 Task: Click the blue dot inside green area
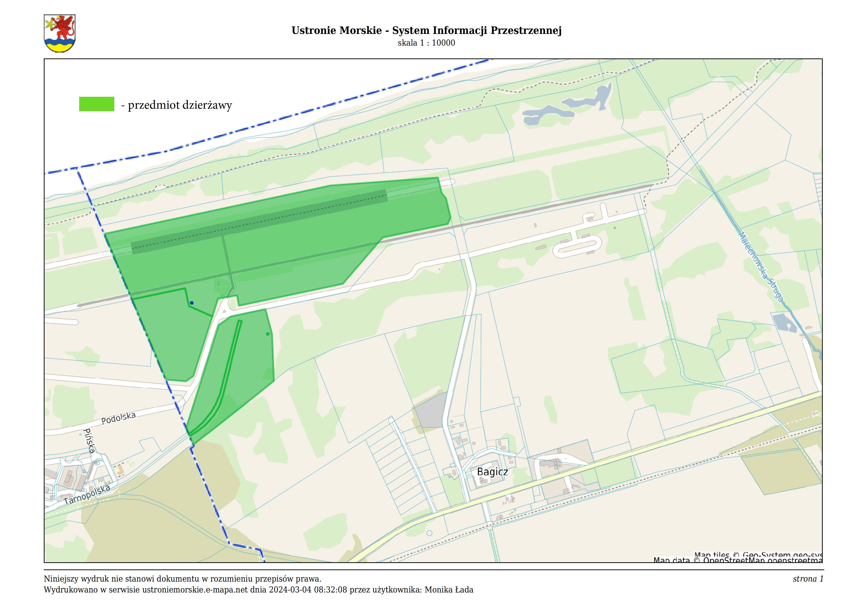tap(192, 303)
